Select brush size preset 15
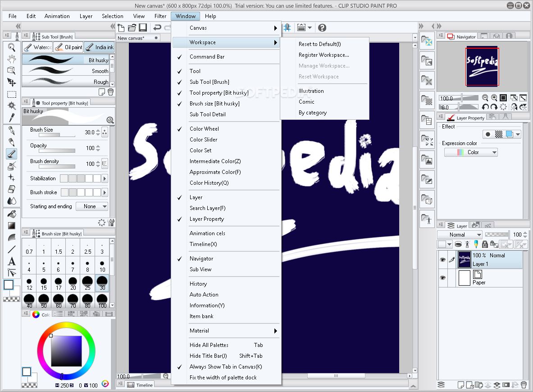 [x=44, y=283]
